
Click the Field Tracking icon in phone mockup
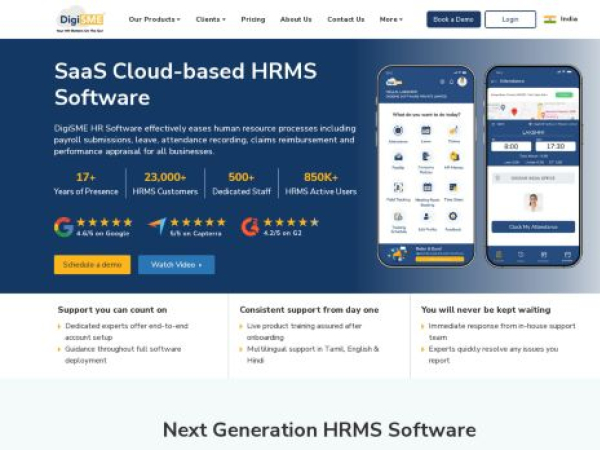[398, 187]
